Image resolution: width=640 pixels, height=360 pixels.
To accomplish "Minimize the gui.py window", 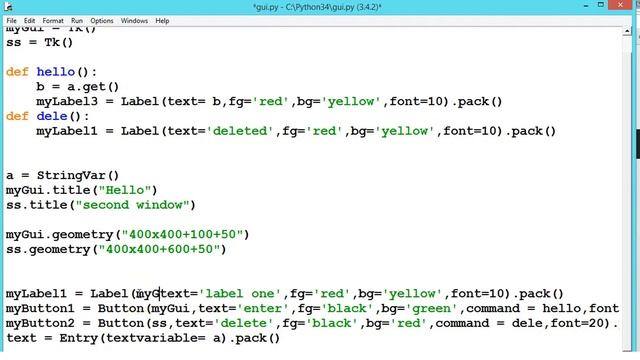I will click(586, 5).
